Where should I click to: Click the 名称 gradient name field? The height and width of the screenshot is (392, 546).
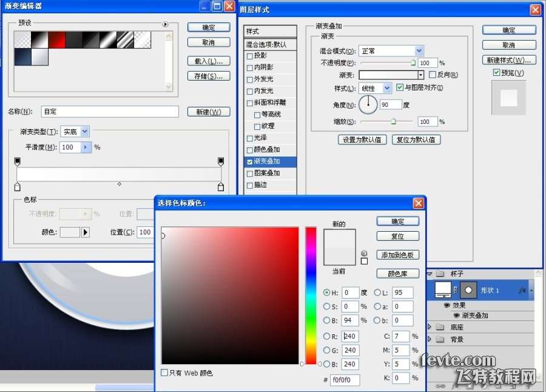click(x=110, y=112)
